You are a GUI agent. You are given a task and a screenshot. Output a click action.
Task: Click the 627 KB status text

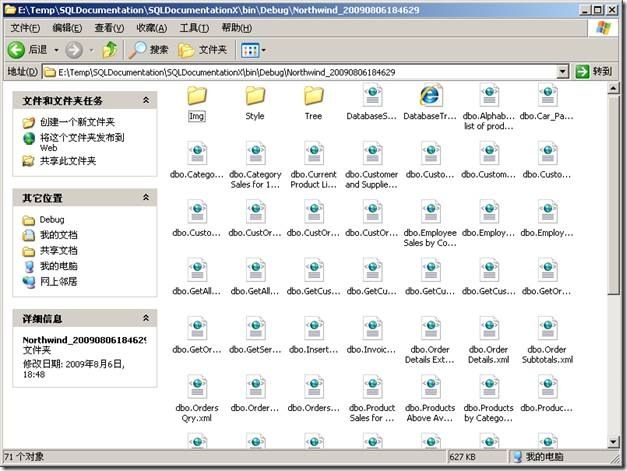coord(462,457)
